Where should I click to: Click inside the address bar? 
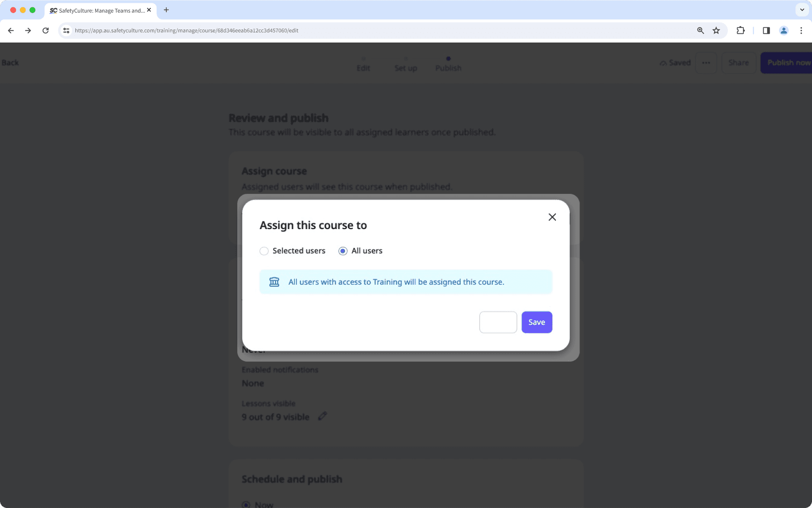(x=338, y=30)
